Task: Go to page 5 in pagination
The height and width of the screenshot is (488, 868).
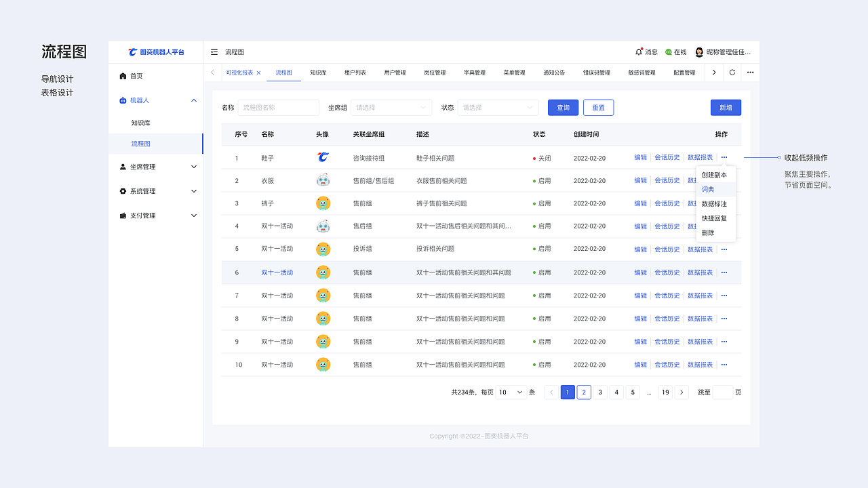Action: pos(633,392)
